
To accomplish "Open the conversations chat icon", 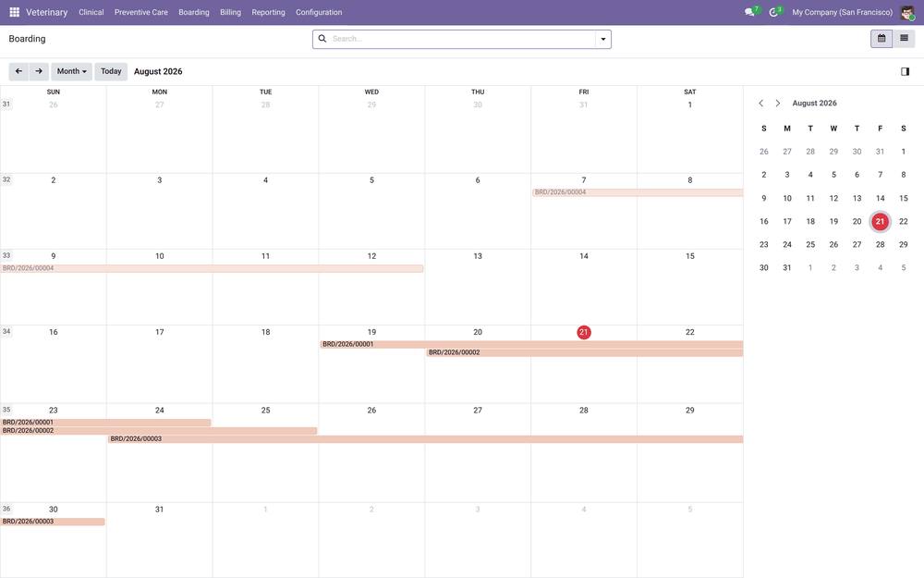I will 749,12.
